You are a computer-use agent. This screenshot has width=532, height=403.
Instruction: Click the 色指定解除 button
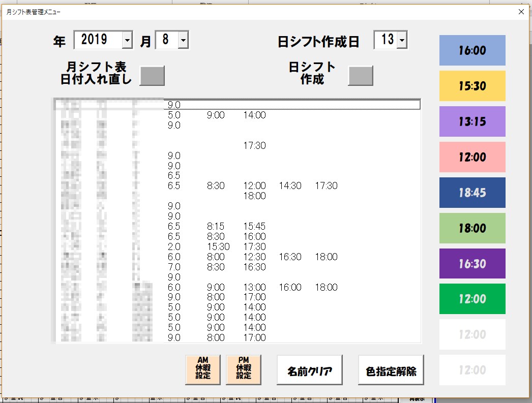point(391,370)
